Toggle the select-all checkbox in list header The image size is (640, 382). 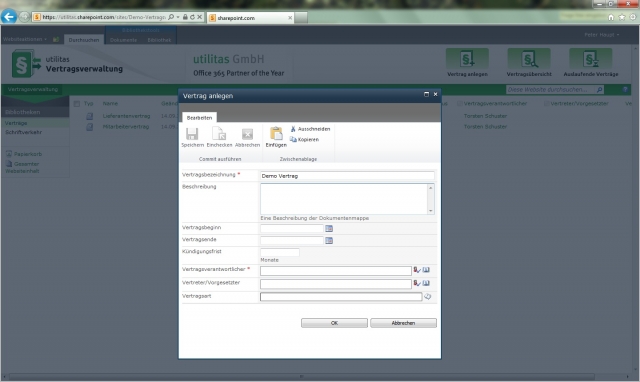[77, 104]
